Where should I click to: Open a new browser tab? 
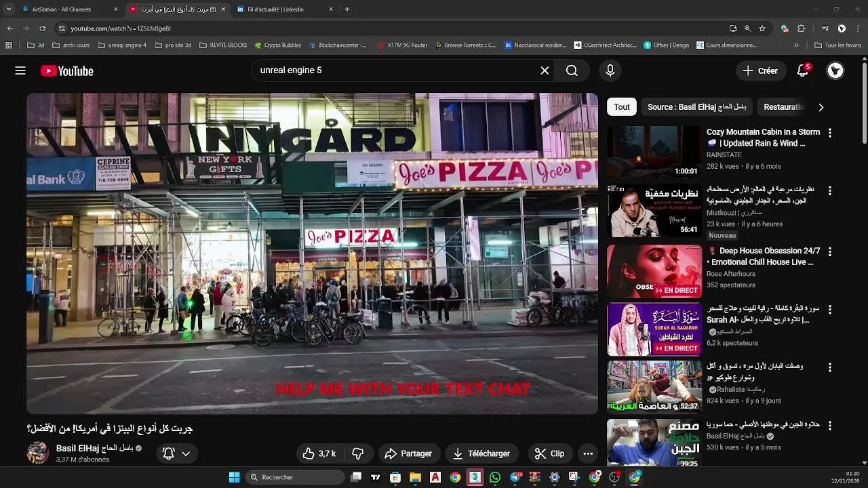(x=347, y=9)
